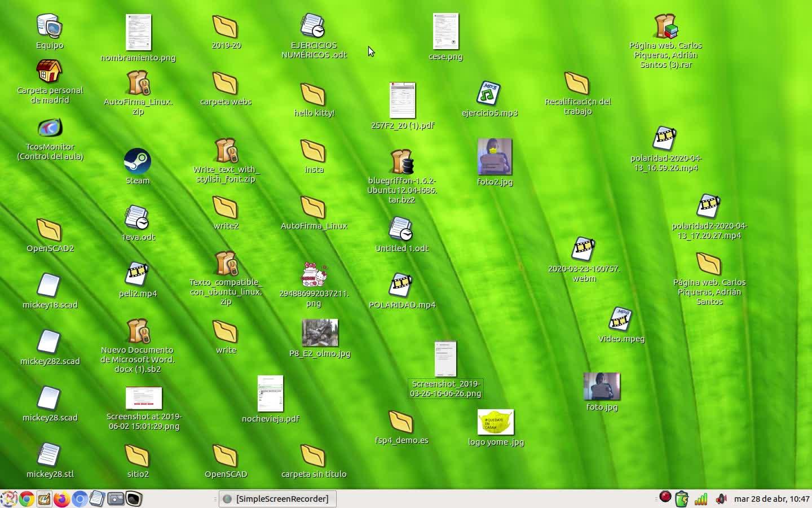
Task: Open Google Chrome from the taskbar
Action: [x=26, y=499]
